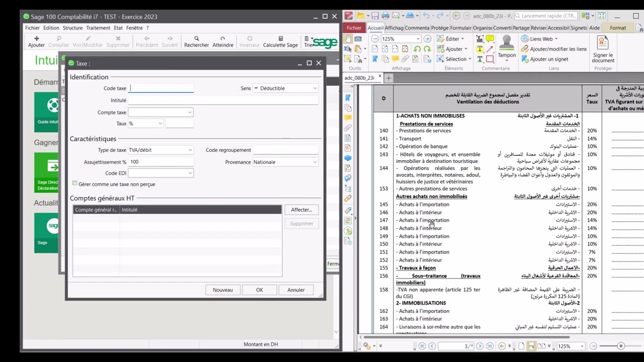Adjust the zoom slider in status bar
This screenshot has height=362, width=644.
click(x=621, y=346)
